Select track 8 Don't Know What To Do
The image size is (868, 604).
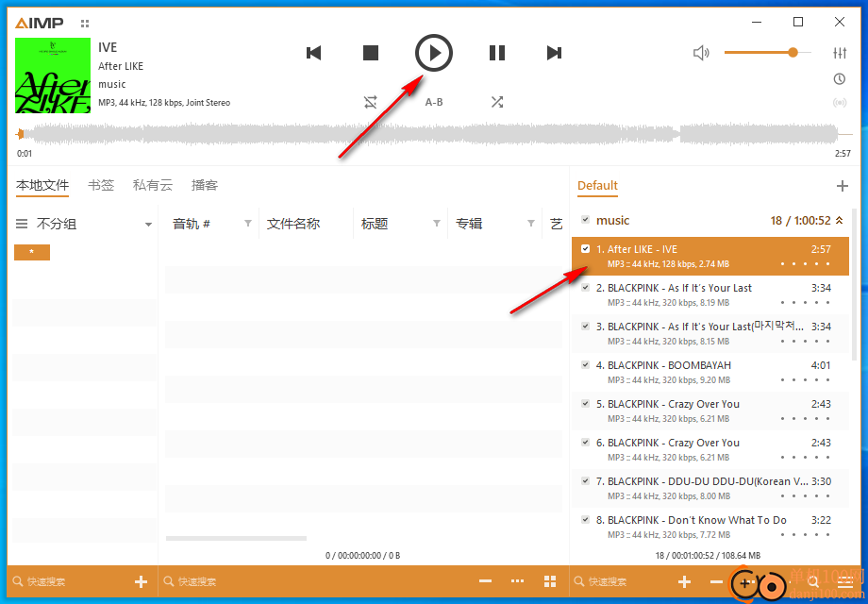pyautogui.click(x=710, y=528)
